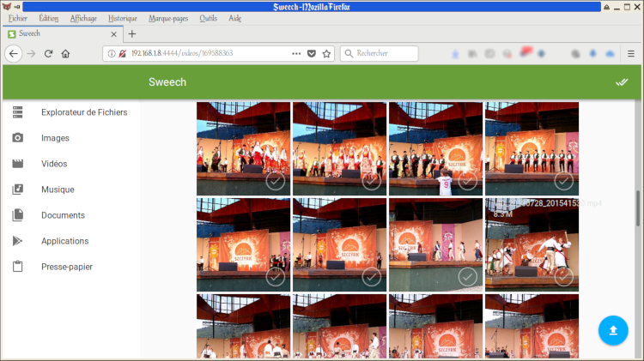Toggle selection of first video thumbnail
Screen dimensions: 644x361
pyautogui.click(x=275, y=180)
